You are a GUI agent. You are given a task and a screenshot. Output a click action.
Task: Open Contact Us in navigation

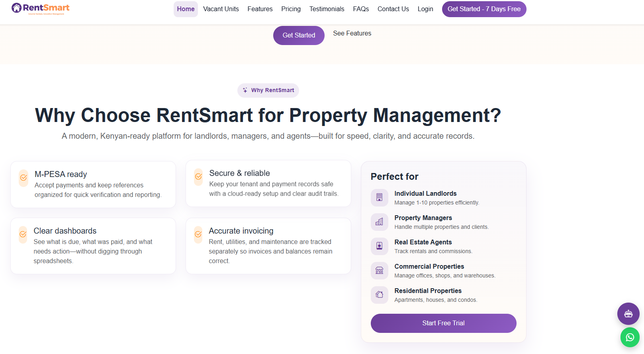(x=393, y=9)
